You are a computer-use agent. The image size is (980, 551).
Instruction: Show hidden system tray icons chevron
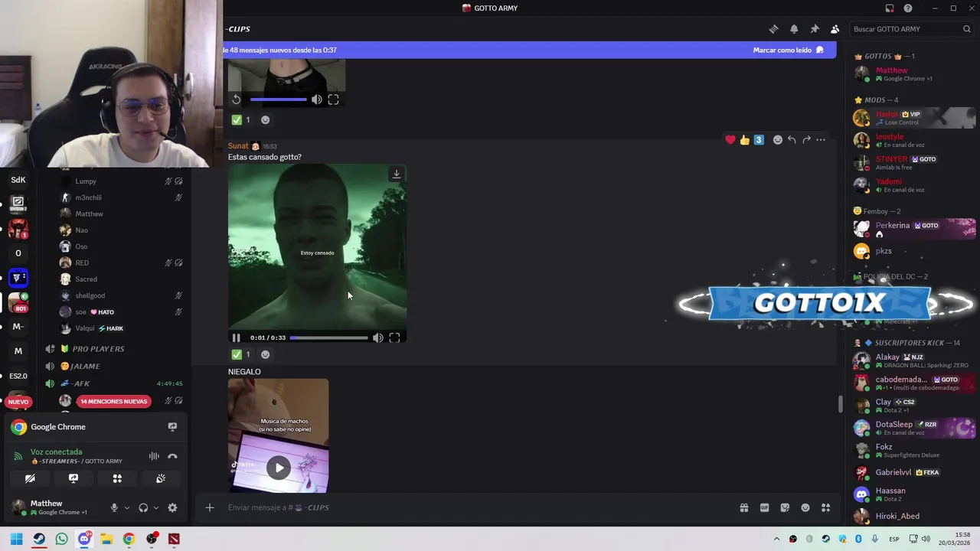point(776,539)
